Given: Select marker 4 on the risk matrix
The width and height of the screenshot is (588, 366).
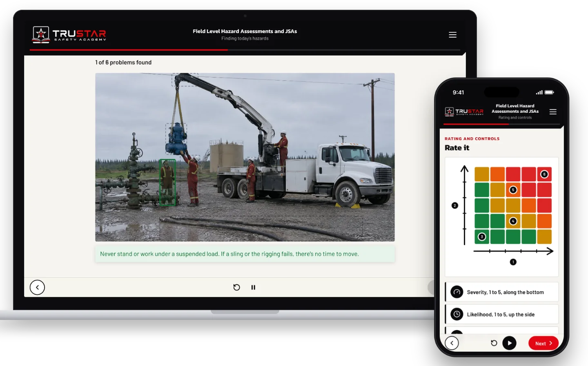Looking at the screenshot, I should click(x=513, y=221).
